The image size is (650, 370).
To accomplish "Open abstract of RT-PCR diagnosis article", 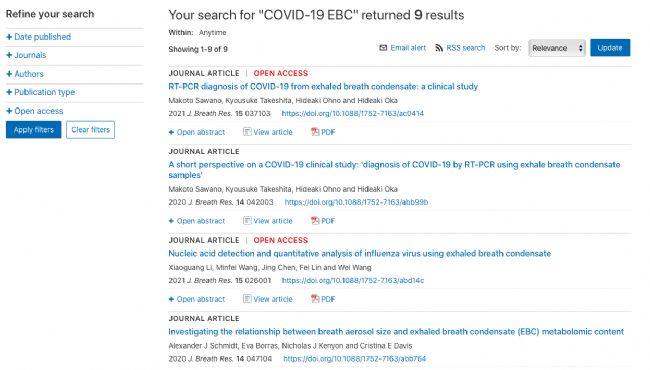I will pyautogui.click(x=197, y=132).
